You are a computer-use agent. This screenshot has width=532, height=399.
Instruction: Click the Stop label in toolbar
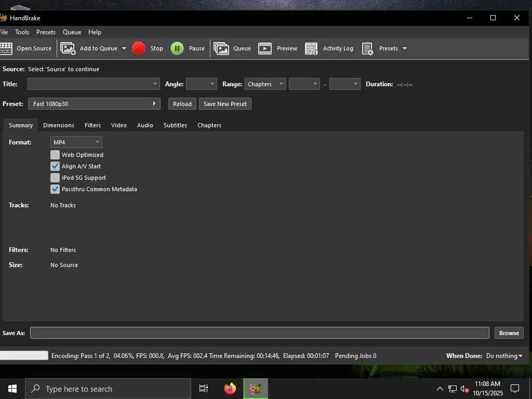[157, 48]
